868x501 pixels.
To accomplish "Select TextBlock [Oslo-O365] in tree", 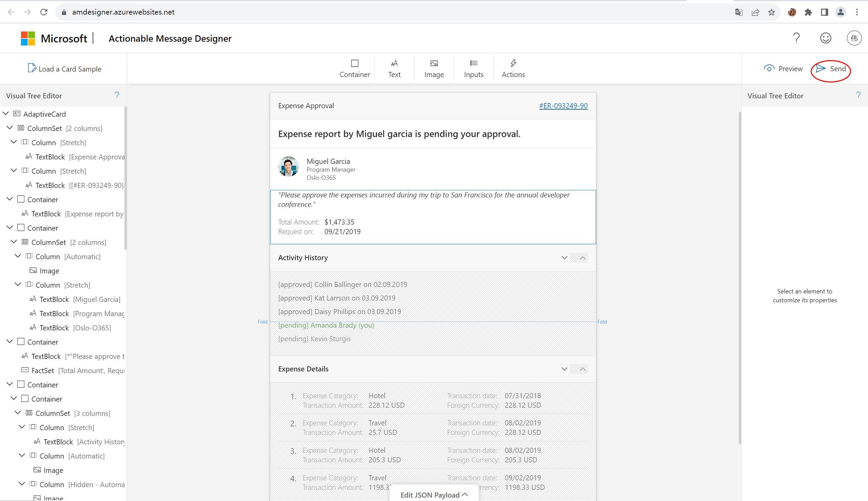I will 70,328.
